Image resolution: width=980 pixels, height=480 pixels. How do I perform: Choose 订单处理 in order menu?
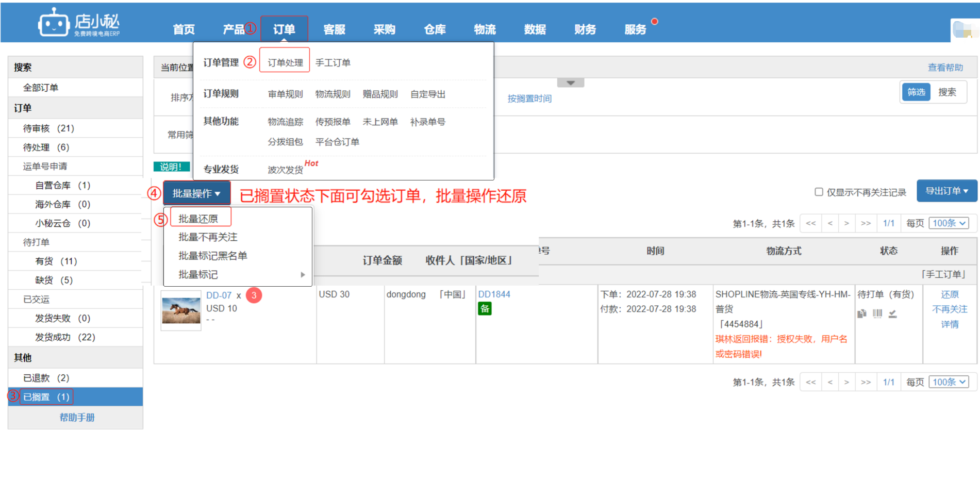285,62
